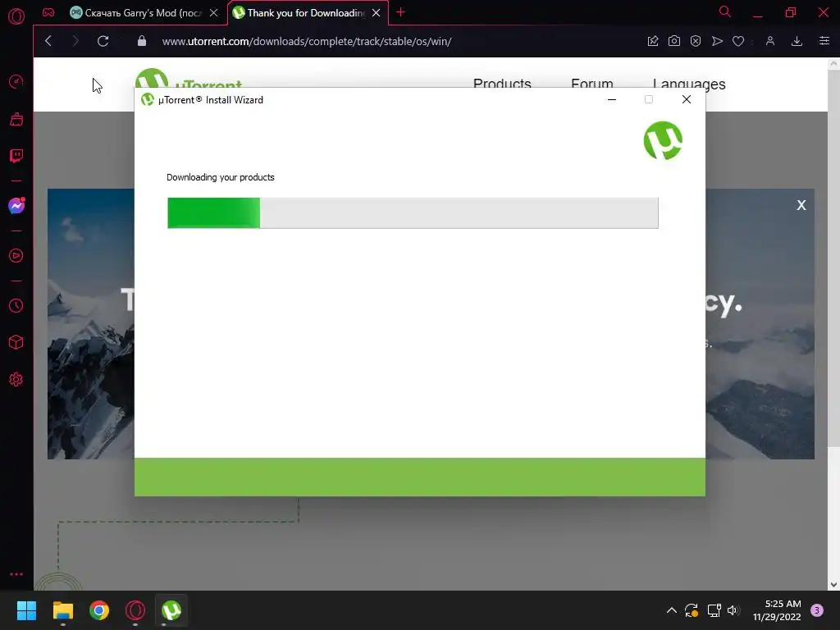
Task: Go back to previous page
Action: (48, 41)
